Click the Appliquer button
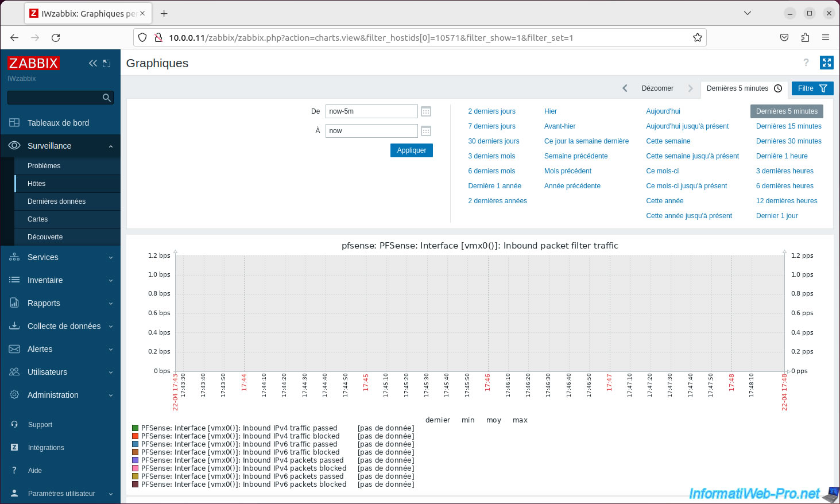The height and width of the screenshot is (504, 840). (x=412, y=150)
